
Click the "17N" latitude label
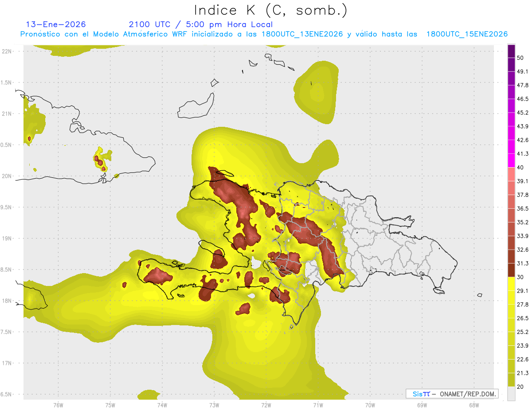pyautogui.click(x=7, y=363)
